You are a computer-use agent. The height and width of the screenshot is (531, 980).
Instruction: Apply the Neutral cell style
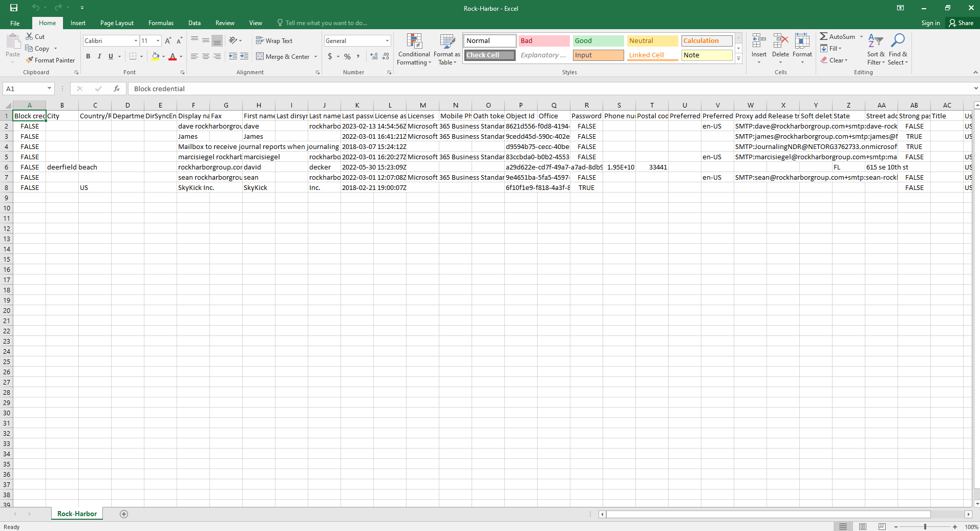click(x=652, y=40)
